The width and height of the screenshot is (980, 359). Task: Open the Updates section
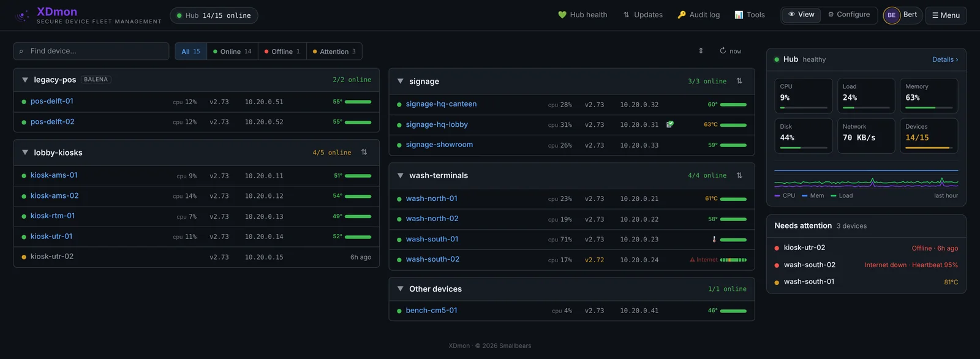coord(643,15)
